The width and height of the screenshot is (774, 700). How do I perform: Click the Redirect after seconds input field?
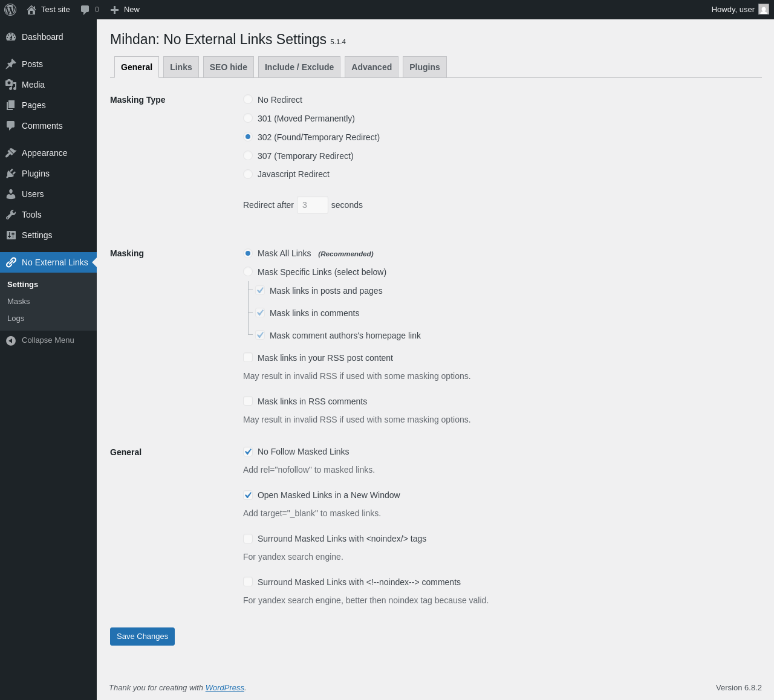click(312, 205)
